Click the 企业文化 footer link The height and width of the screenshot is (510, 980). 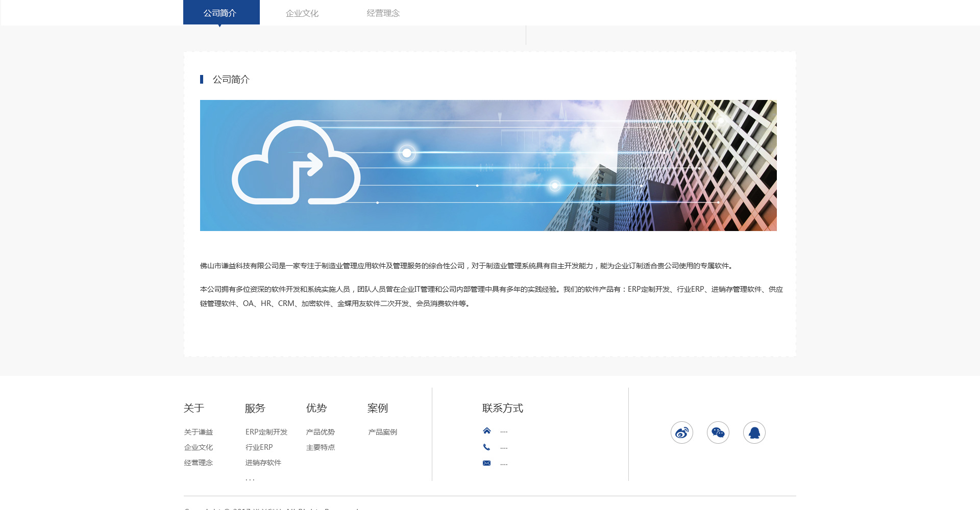click(x=199, y=447)
